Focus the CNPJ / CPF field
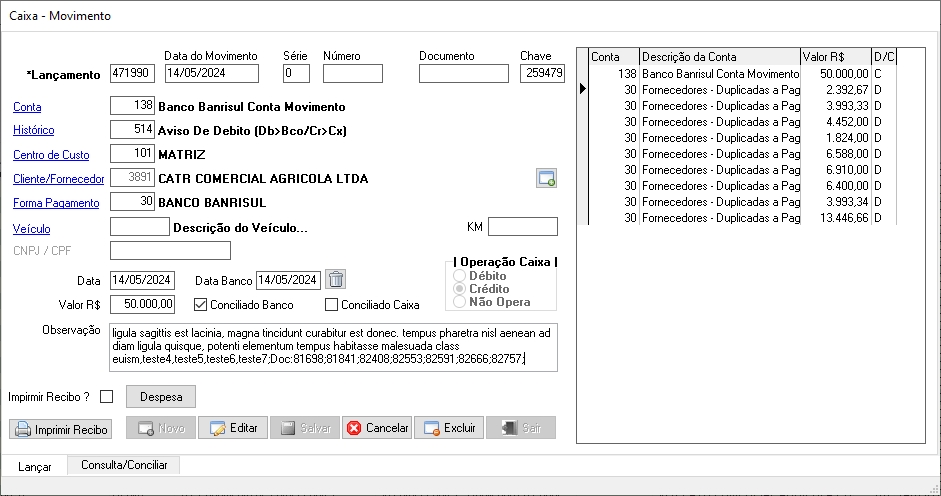 coord(170,250)
